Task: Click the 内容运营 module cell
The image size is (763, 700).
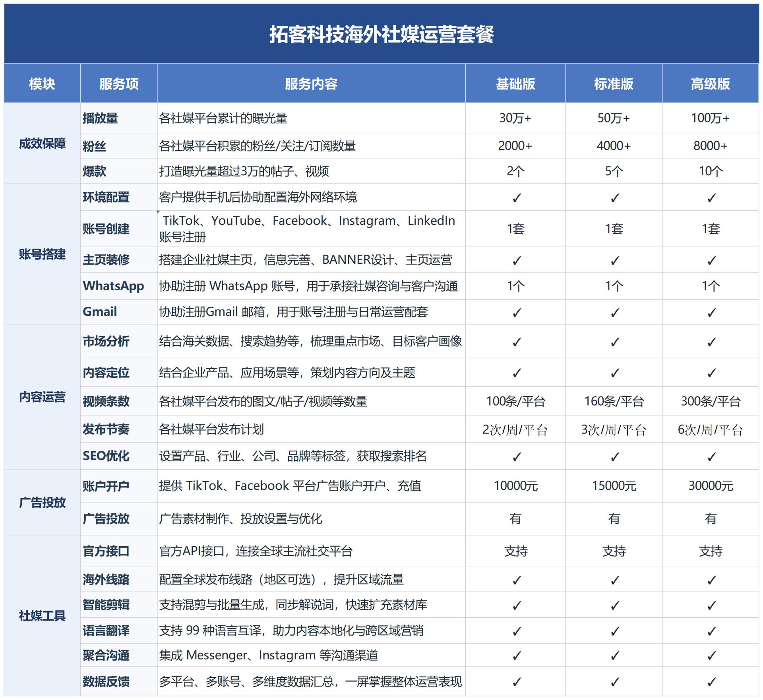Action: coord(42,397)
